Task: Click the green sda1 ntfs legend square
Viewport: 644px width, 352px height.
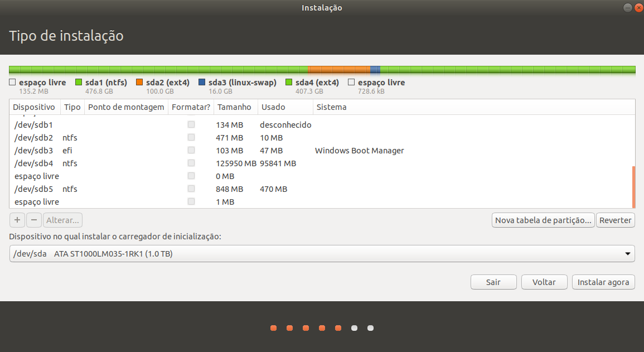Action: tap(79, 83)
